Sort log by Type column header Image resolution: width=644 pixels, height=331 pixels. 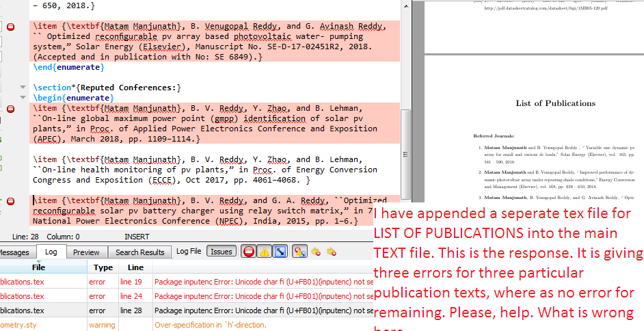(x=103, y=267)
